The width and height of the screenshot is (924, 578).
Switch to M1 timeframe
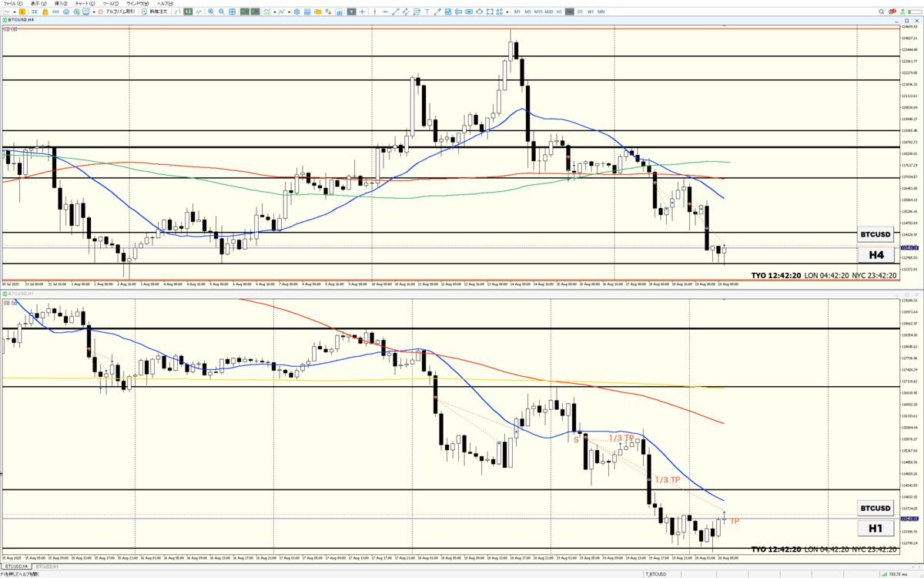pos(517,12)
